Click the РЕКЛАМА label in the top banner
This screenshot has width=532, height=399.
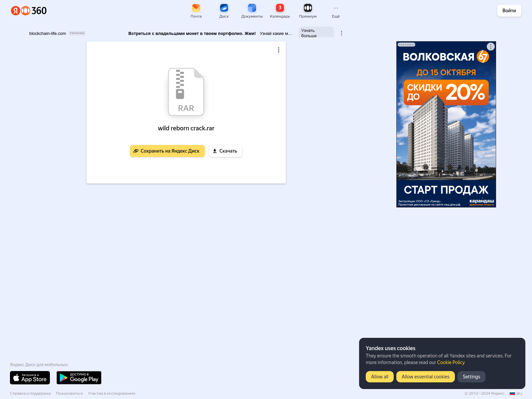pos(77,33)
